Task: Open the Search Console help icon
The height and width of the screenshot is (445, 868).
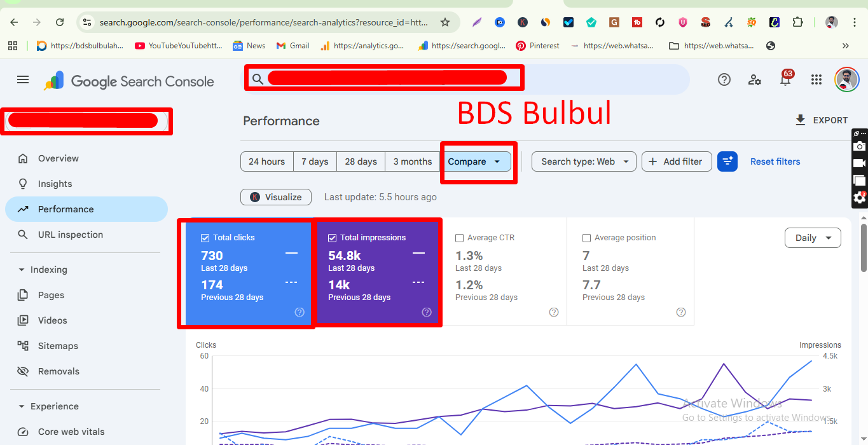Action: tap(724, 79)
